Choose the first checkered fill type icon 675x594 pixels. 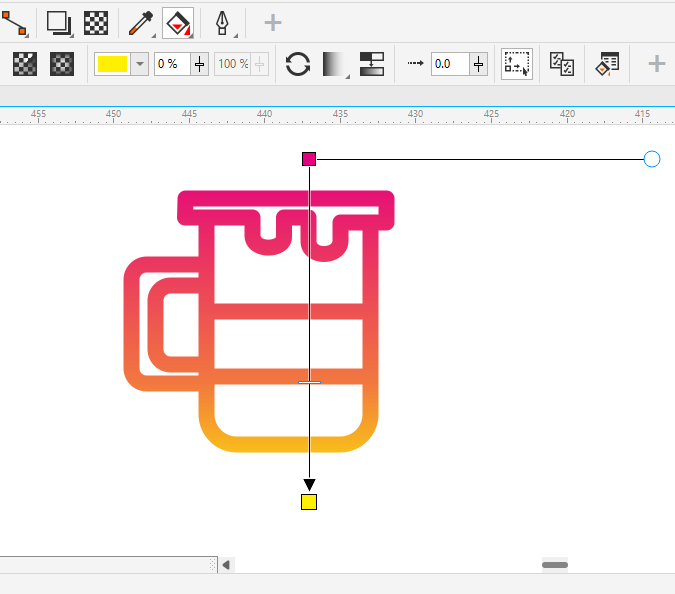click(25, 64)
